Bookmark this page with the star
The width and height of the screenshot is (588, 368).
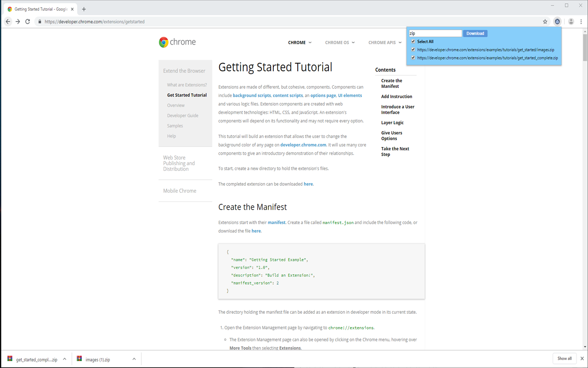coord(545,22)
